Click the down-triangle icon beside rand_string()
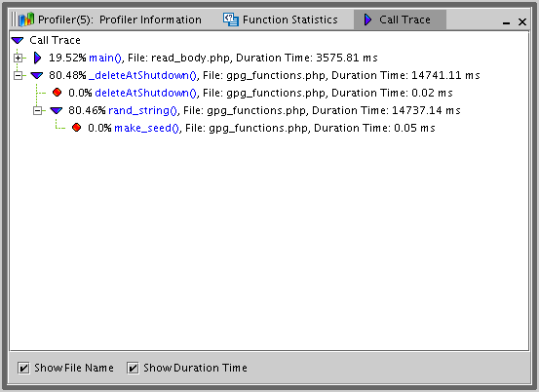 56,110
